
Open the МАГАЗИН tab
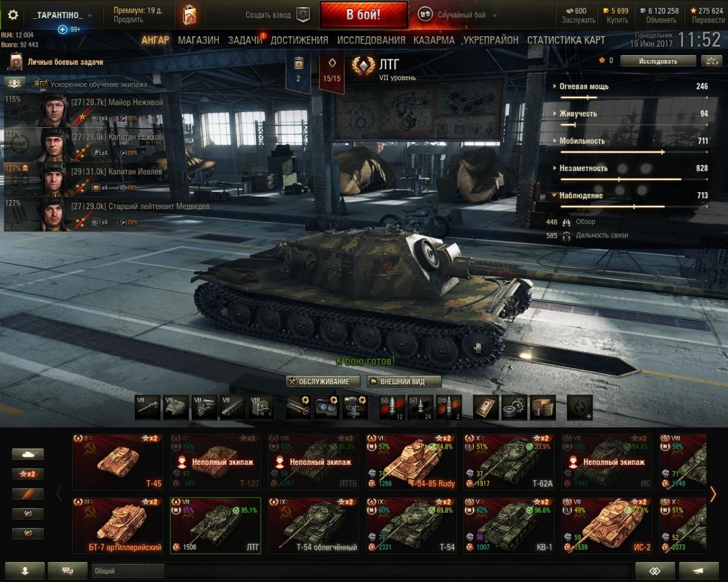(x=198, y=40)
